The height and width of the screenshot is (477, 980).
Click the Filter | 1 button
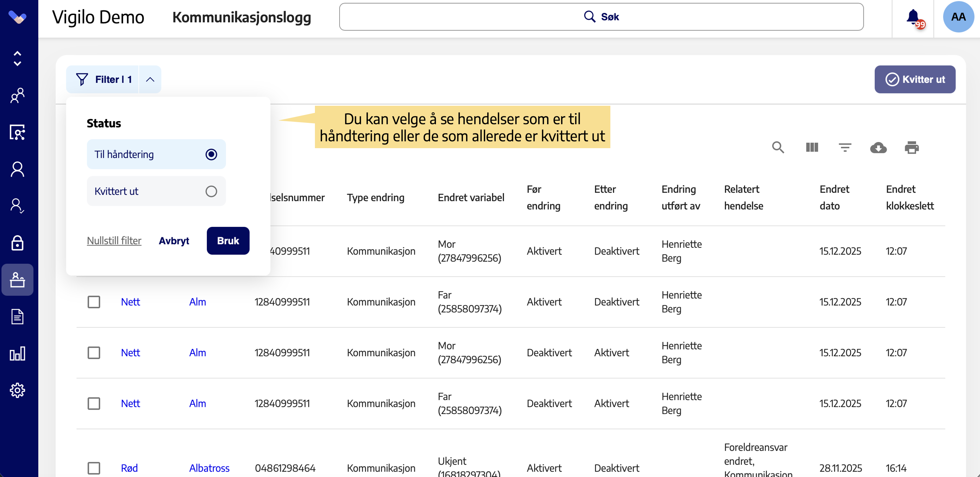[103, 79]
